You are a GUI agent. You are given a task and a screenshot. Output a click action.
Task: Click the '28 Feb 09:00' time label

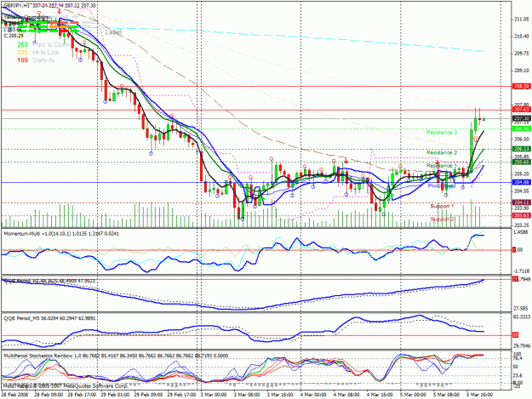(x=49, y=395)
